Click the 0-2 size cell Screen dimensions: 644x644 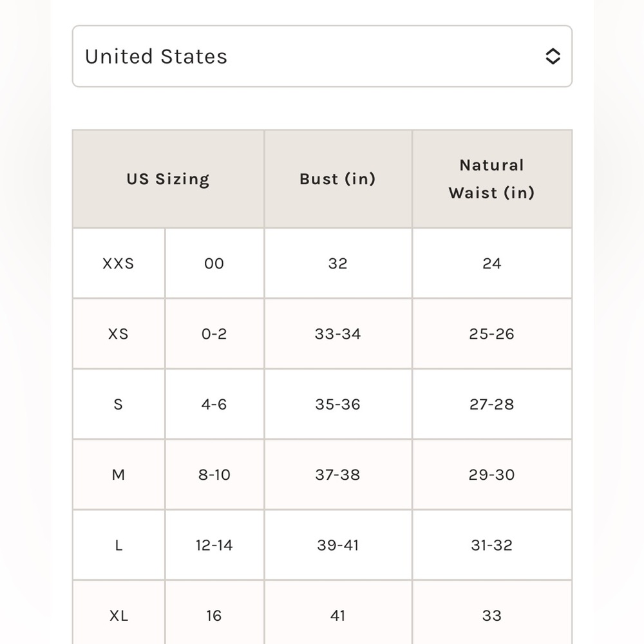pyautogui.click(x=214, y=334)
